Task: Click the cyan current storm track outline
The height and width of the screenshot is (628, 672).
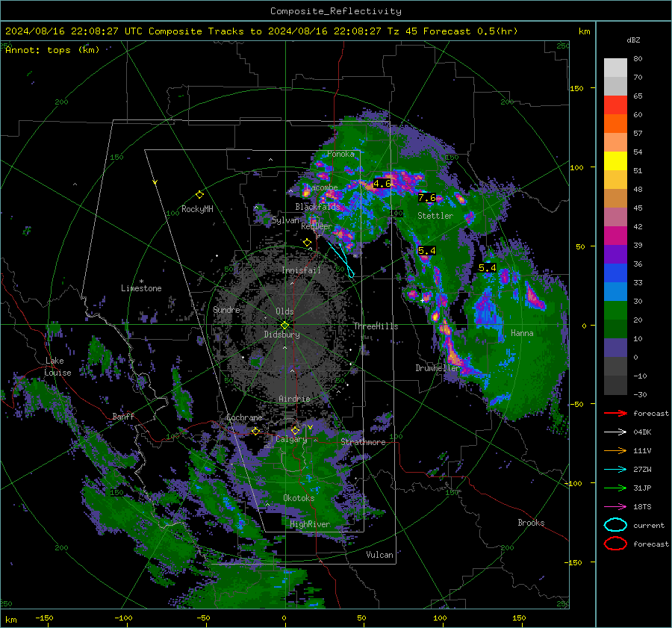Action: [341, 259]
